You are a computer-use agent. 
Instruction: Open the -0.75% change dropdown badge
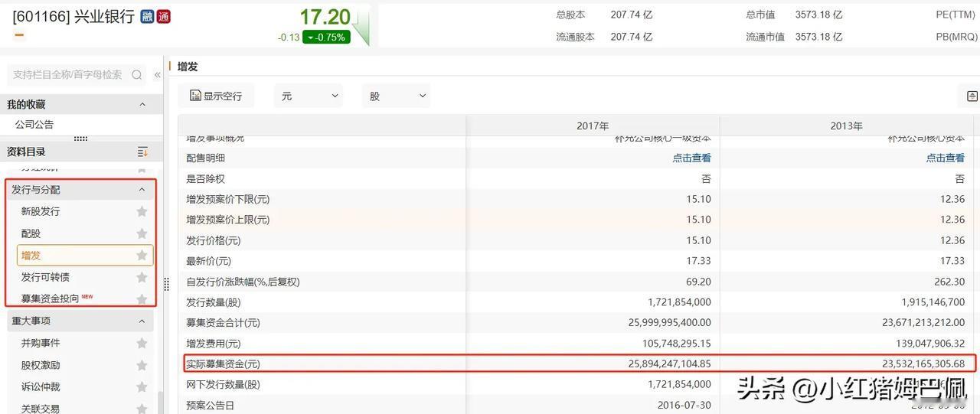point(326,37)
